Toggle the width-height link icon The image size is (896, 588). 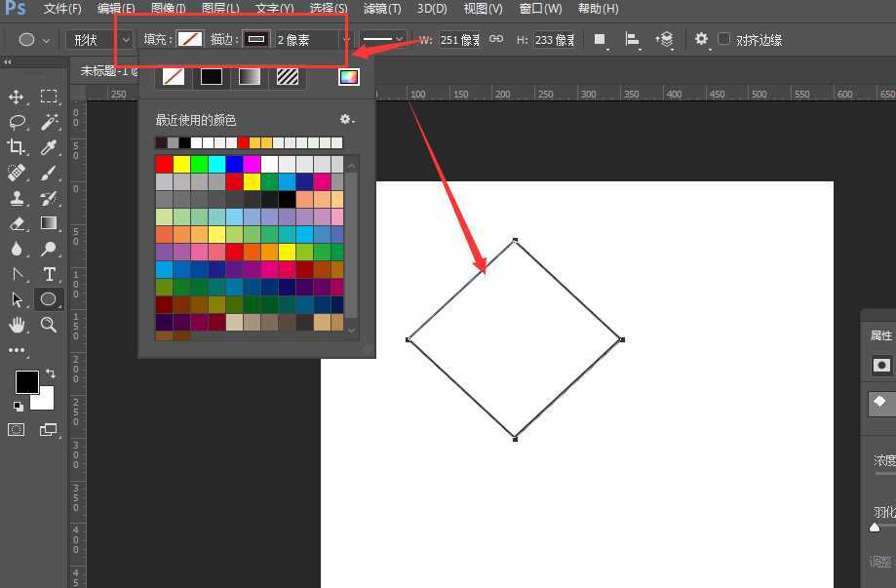click(x=496, y=39)
